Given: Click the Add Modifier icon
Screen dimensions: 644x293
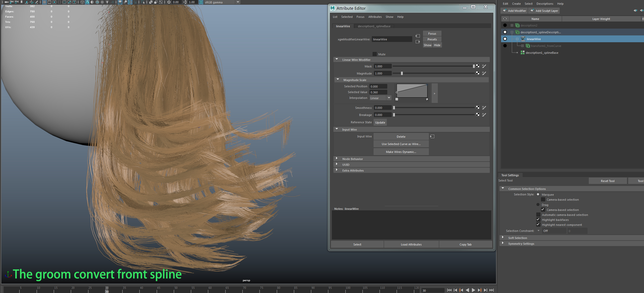Looking at the screenshot, I should (x=505, y=10).
